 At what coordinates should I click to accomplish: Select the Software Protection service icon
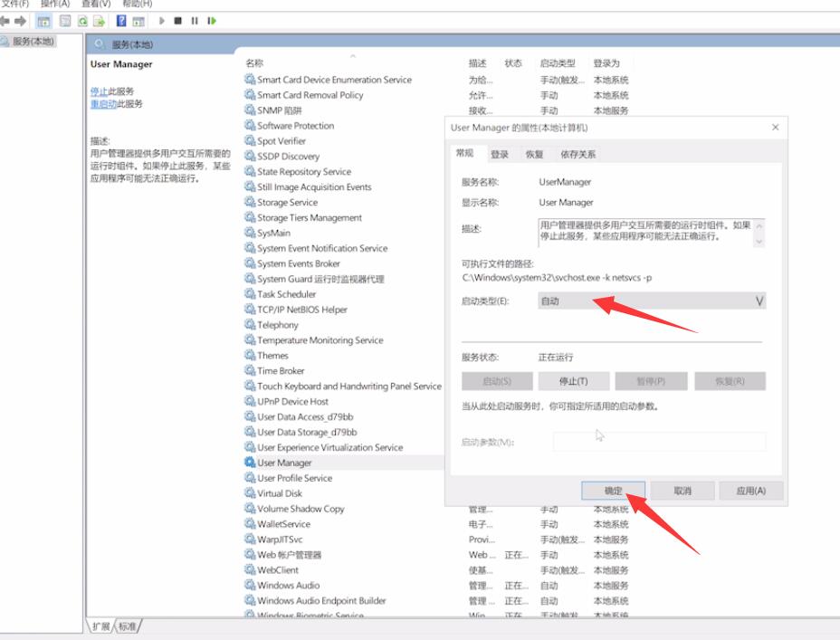point(250,125)
